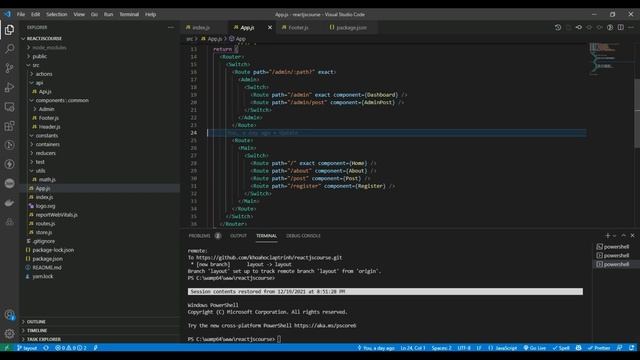Expand the Admin folder
The width and height of the screenshot is (640, 360).
point(100,109)
